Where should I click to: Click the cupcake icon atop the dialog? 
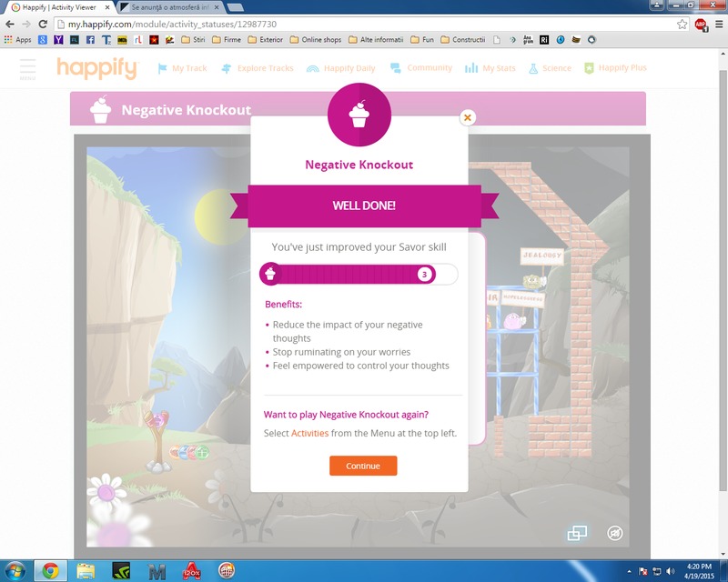tap(359, 115)
